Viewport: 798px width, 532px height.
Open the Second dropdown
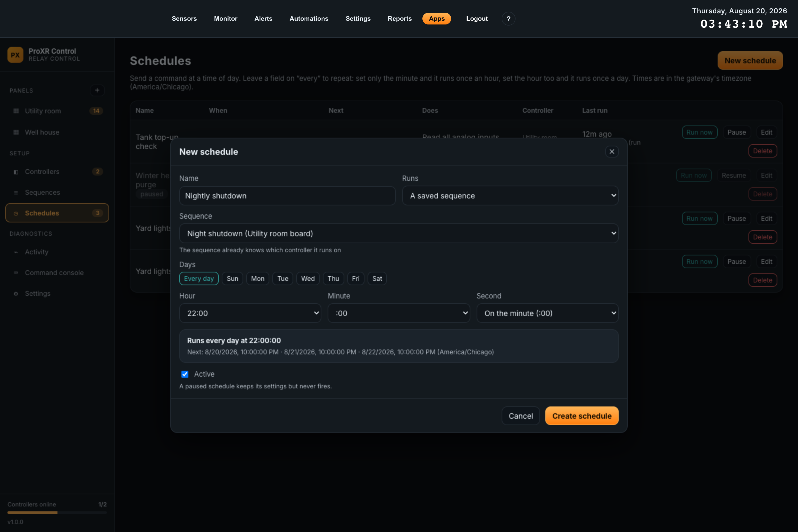point(547,313)
